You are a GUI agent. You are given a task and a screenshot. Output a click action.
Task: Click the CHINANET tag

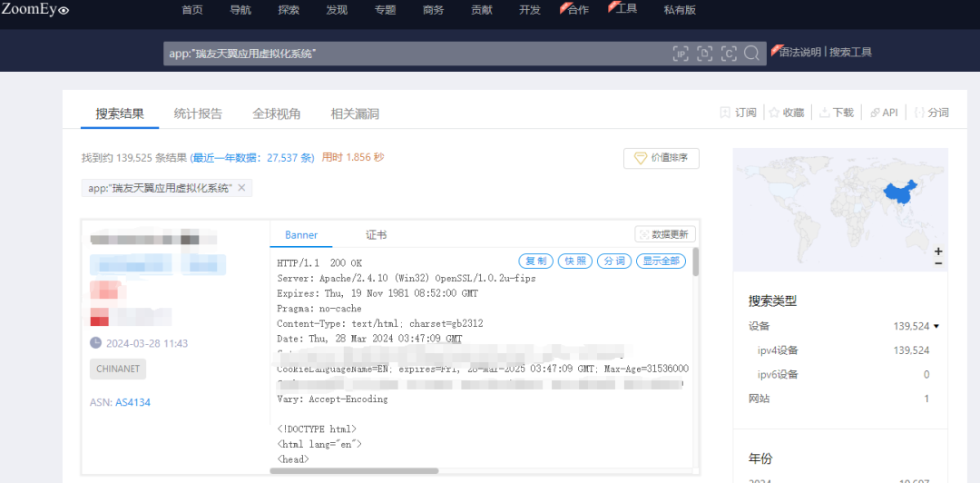click(117, 370)
